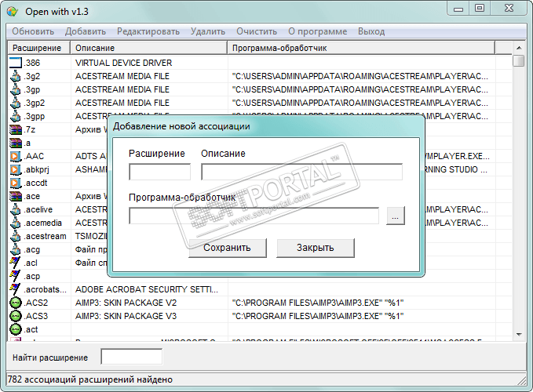This screenshot has height=392, width=533.
Task: Click the AIMP icon beside .ACS2
Action: pos(15,303)
